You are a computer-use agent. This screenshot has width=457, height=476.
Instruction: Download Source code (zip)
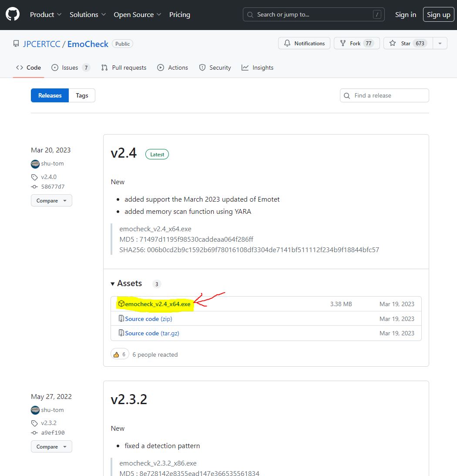[148, 319]
